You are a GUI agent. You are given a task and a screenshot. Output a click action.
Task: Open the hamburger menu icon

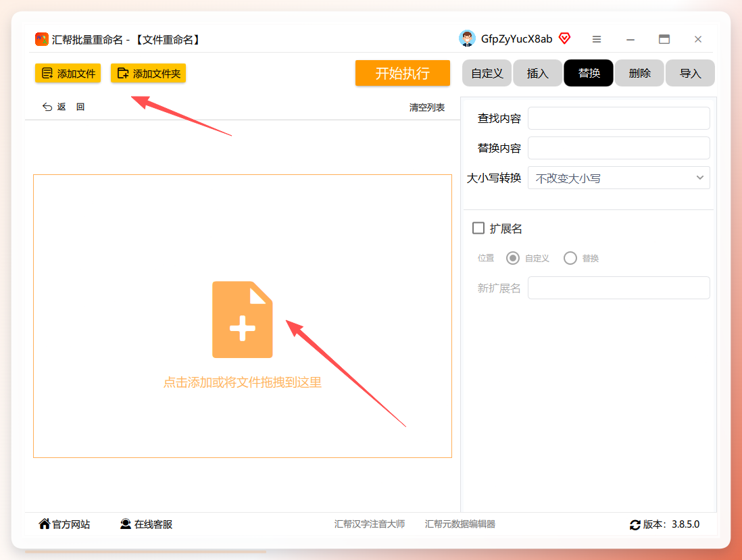597,39
